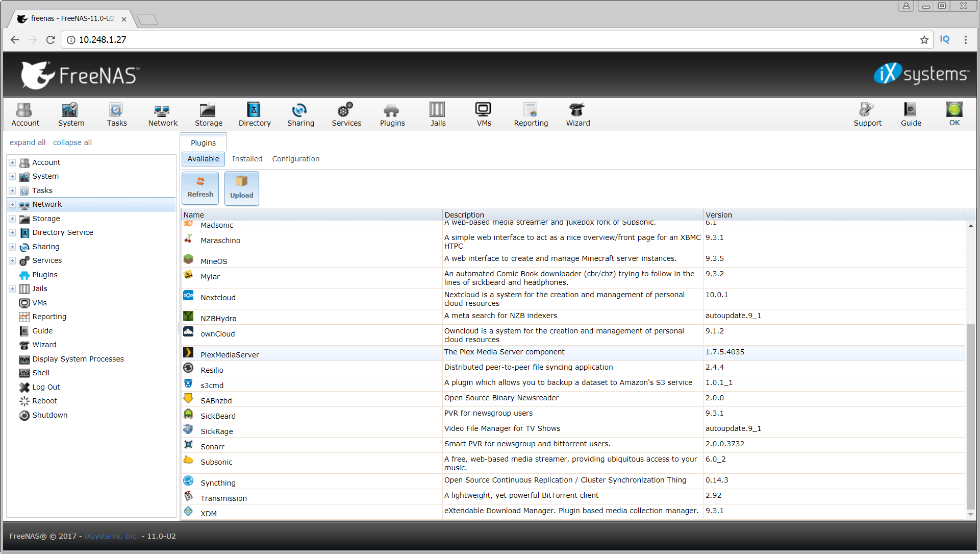Select the PlexMediaServer plugin row
Image resolution: width=980 pixels, height=554 pixels.
[230, 354]
